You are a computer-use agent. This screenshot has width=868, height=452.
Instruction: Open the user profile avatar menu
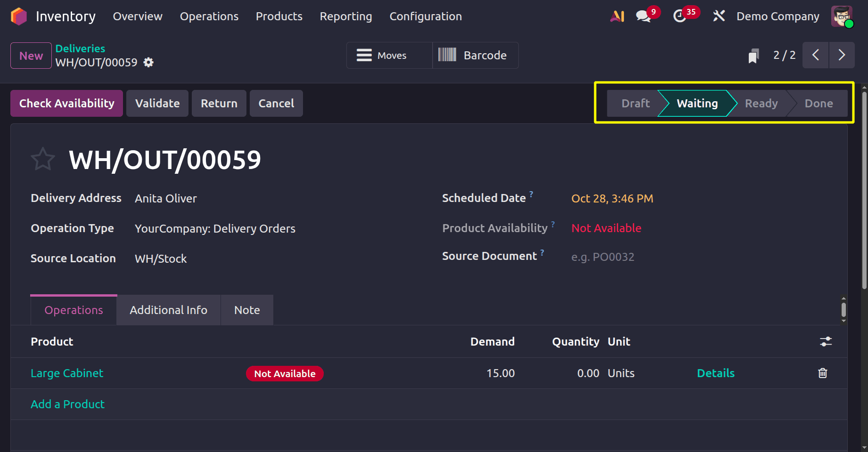[843, 16]
